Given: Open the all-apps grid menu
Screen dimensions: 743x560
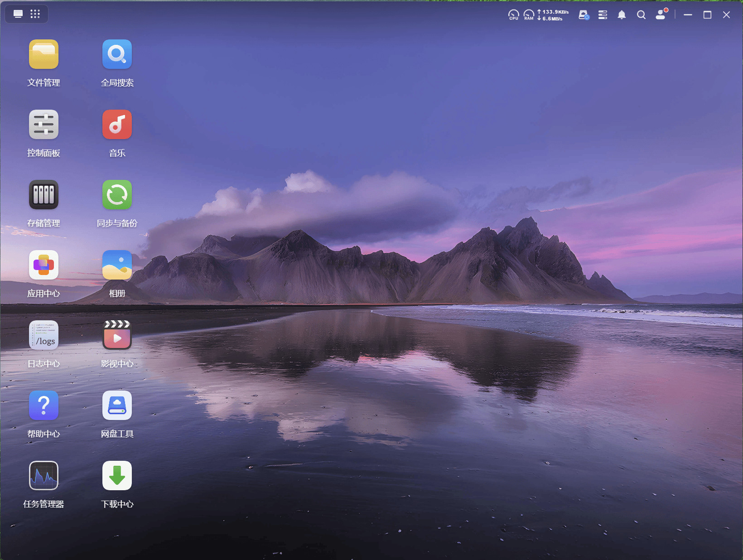Looking at the screenshot, I should [x=35, y=14].
